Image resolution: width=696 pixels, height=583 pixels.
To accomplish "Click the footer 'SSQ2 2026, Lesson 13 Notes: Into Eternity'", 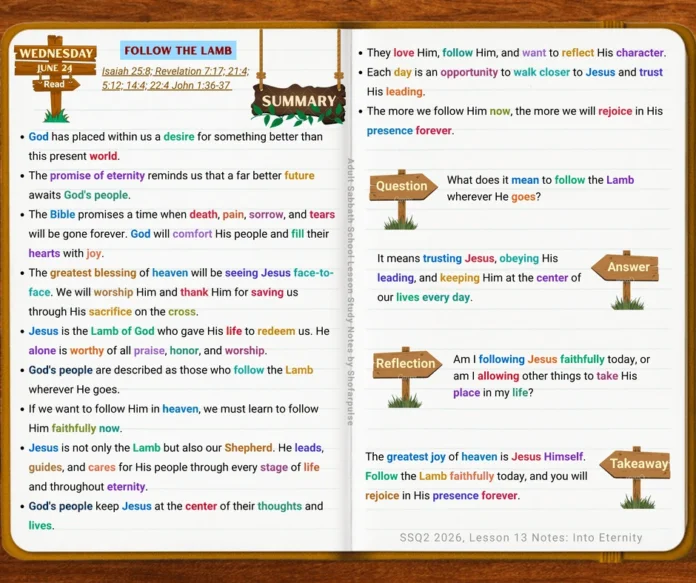I will (x=521, y=538).
